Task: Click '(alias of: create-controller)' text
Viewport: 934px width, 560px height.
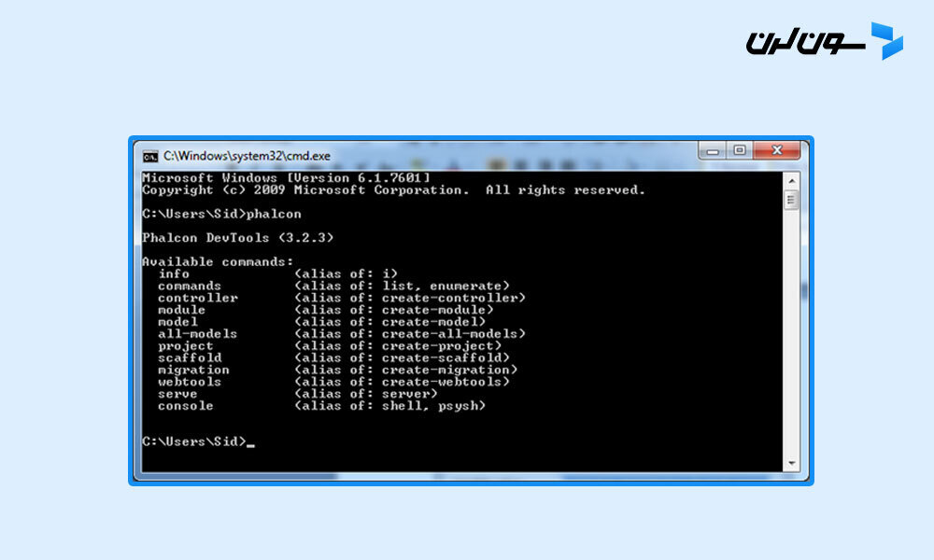Action: (410, 298)
